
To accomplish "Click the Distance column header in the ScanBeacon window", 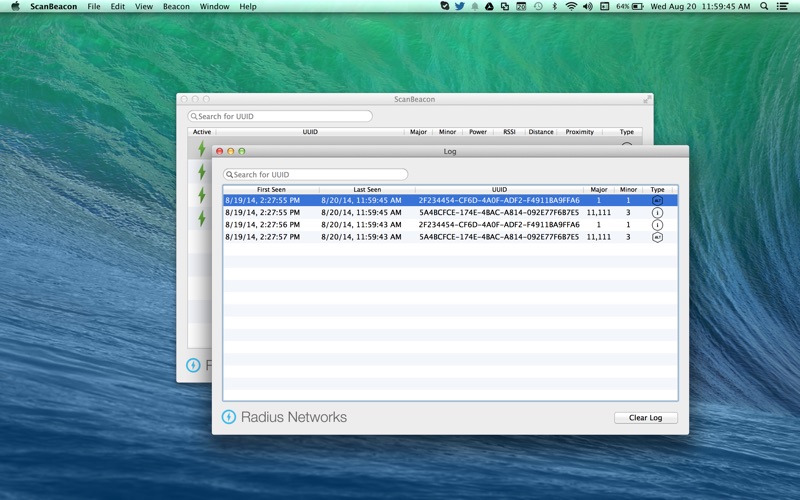I will pos(541,132).
